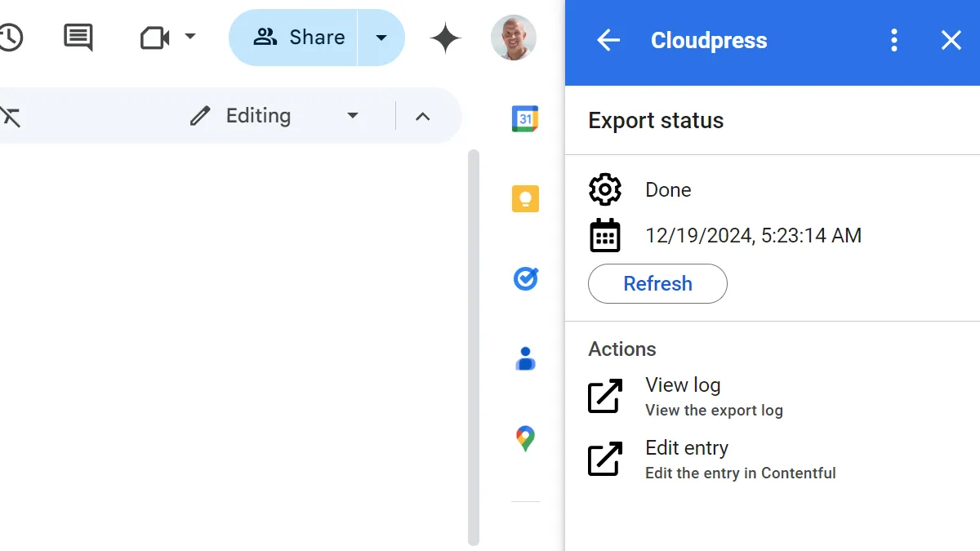Screen dimensions: 980x551
Task: Click the Share button
Action: tap(293, 38)
